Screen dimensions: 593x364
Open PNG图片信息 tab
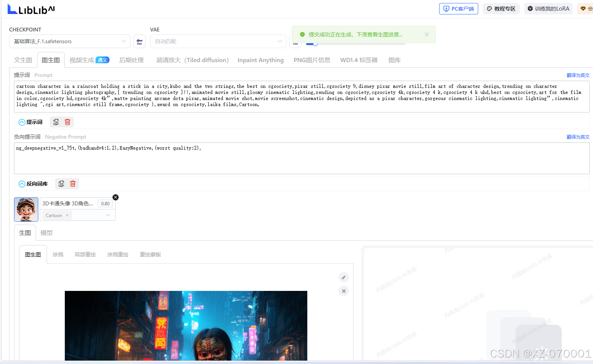click(x=312, y=60)
